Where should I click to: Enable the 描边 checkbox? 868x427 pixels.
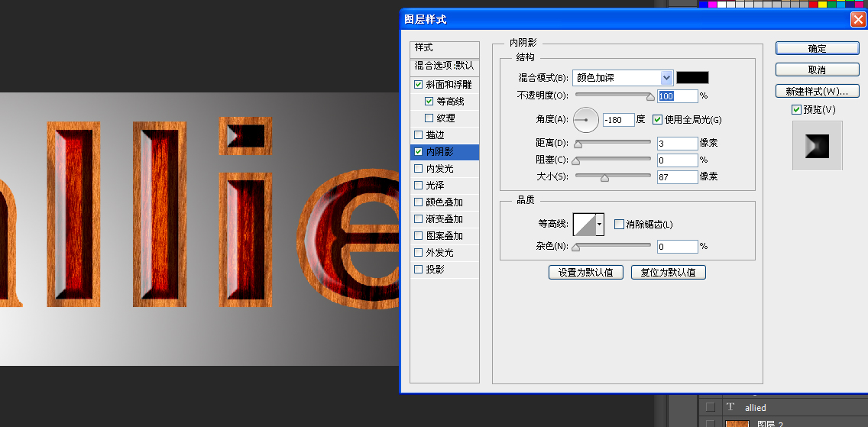pyautogui.click(x=419, y=135)
